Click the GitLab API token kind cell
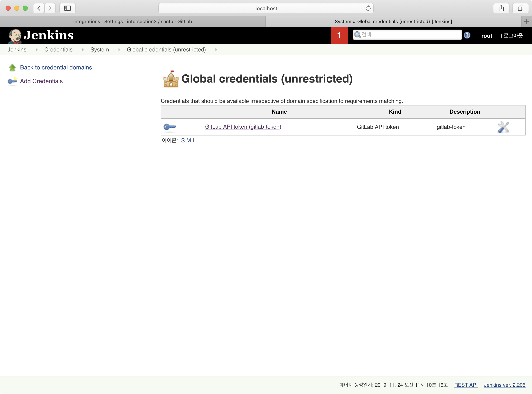The height and width of the screenshot is (394, 532). tap(378, 127)
